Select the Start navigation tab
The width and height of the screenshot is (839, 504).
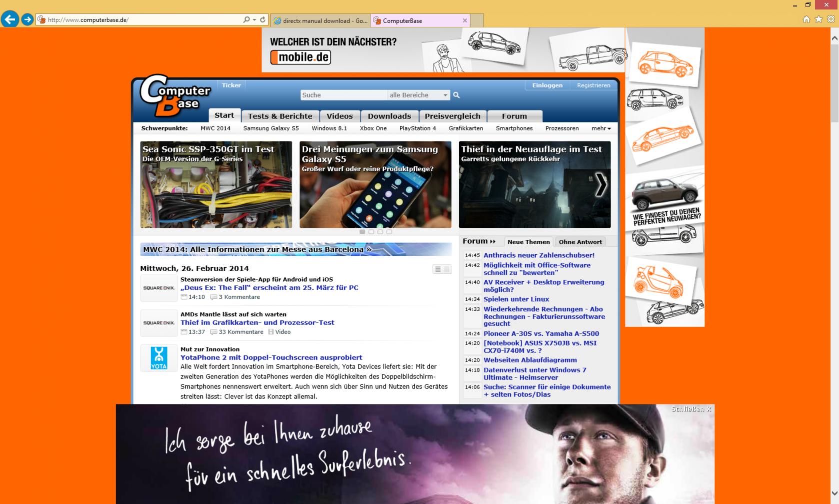tap(224, 115)
